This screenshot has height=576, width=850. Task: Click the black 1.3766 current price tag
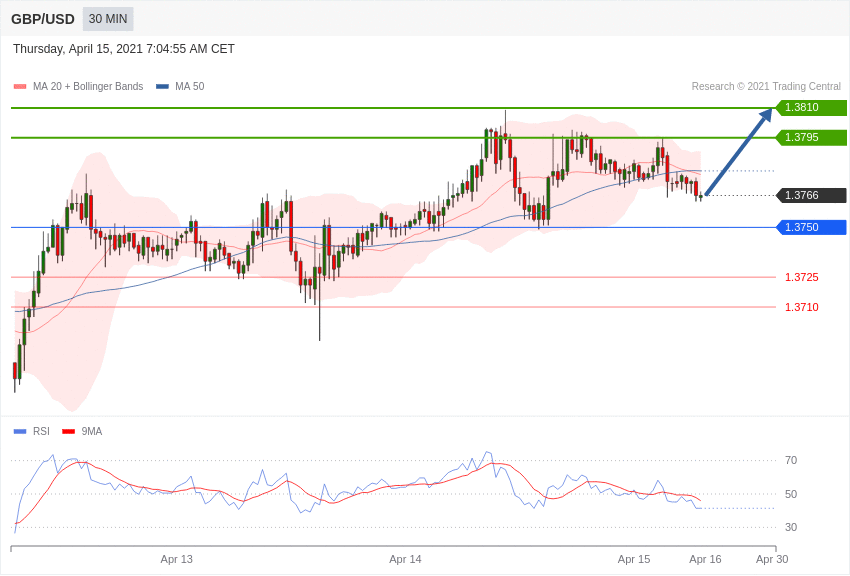[x=811, y=195]
